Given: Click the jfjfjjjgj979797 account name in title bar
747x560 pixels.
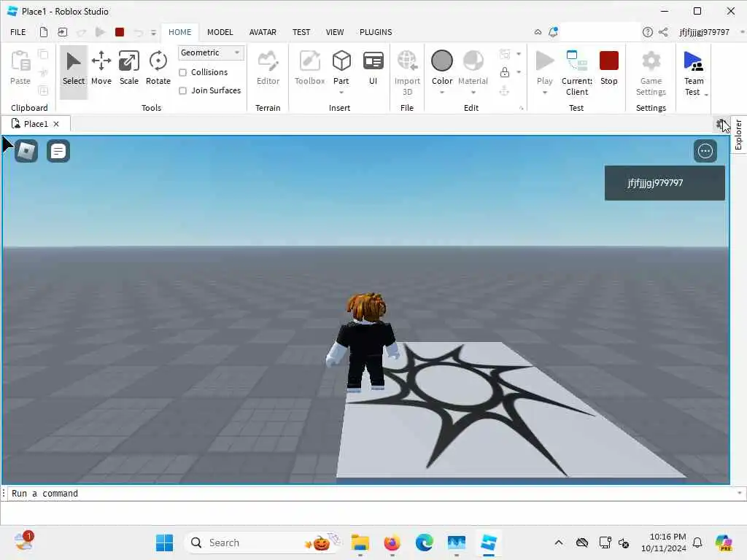Looking at the screenshot, I should [704, 32].
